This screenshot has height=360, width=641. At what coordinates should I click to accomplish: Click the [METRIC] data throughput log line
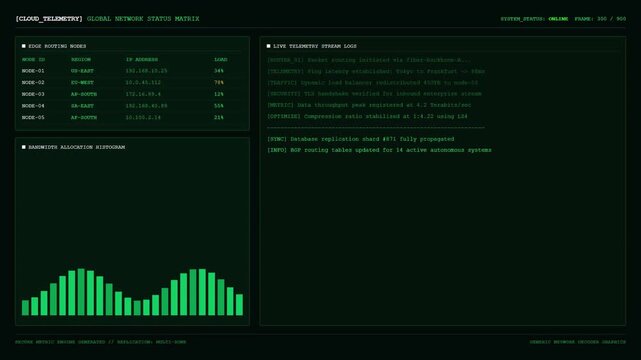pyautogui.click(x=369, y=105)
